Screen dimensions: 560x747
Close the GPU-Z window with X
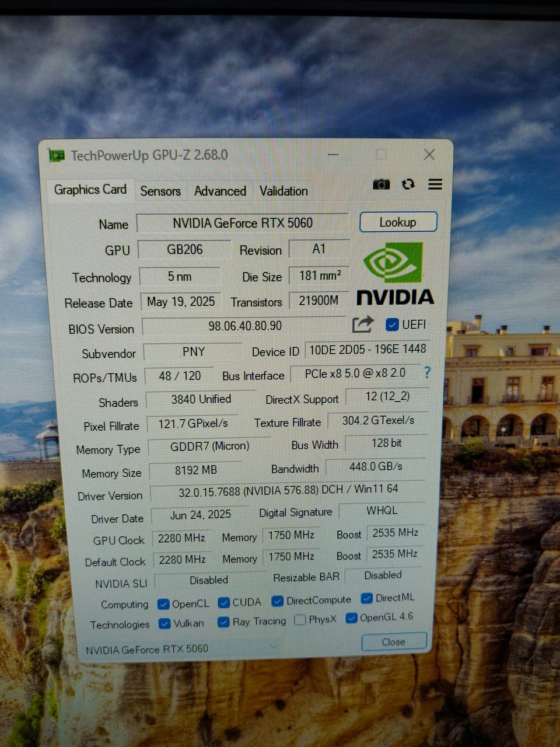(x=429, y=155)
